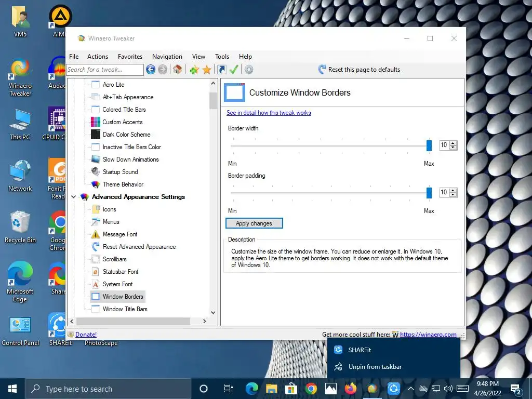Click the volume icon in system tray

448,389
